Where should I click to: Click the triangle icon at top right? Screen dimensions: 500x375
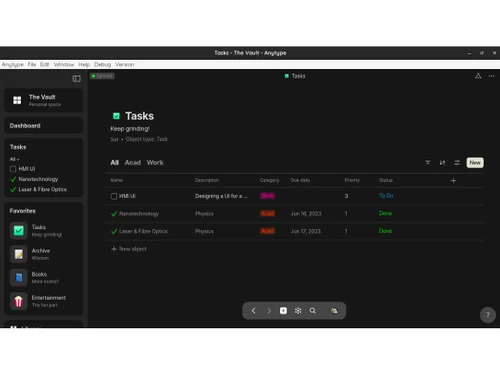[x=478, y=76]
